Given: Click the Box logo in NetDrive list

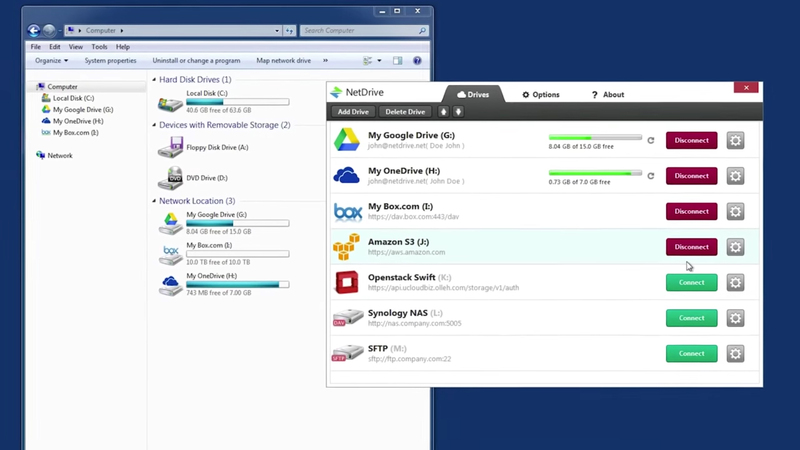Looking at the screenshot, I should [347, 211].
